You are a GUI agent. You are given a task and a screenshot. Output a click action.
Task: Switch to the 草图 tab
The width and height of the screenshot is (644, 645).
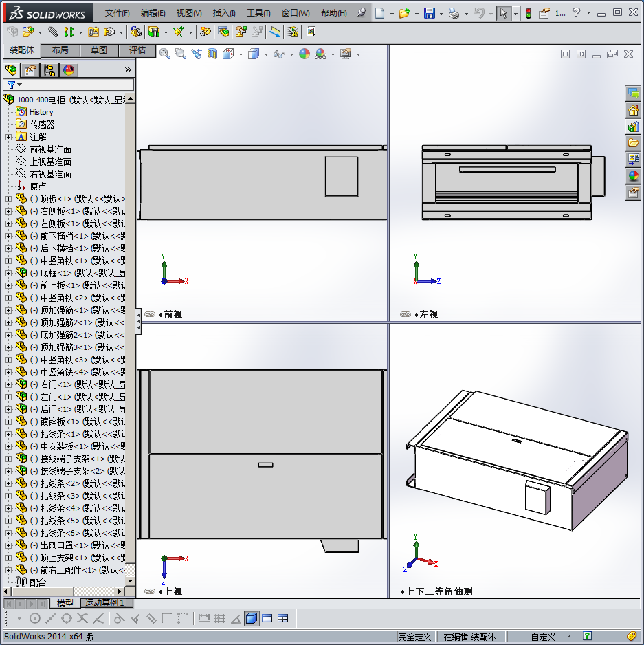click(99, 50)
